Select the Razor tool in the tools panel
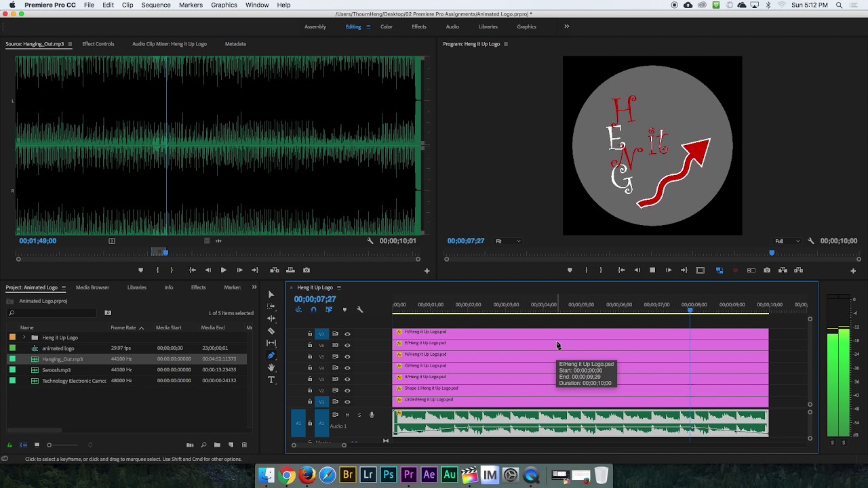The width and height of the screenshot is (868, 488). [x=271, y=331]
